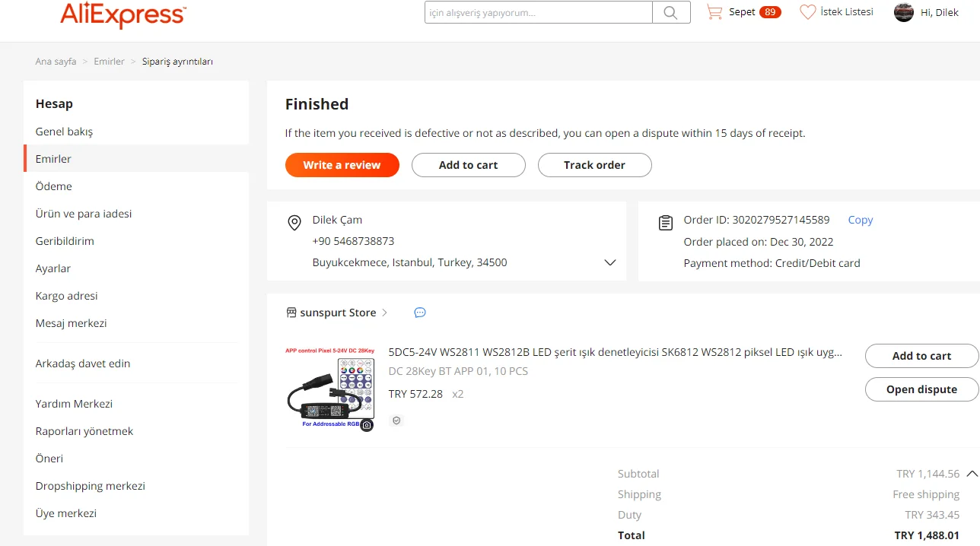
Task: Click Track order button
Action: coord(594,165)
